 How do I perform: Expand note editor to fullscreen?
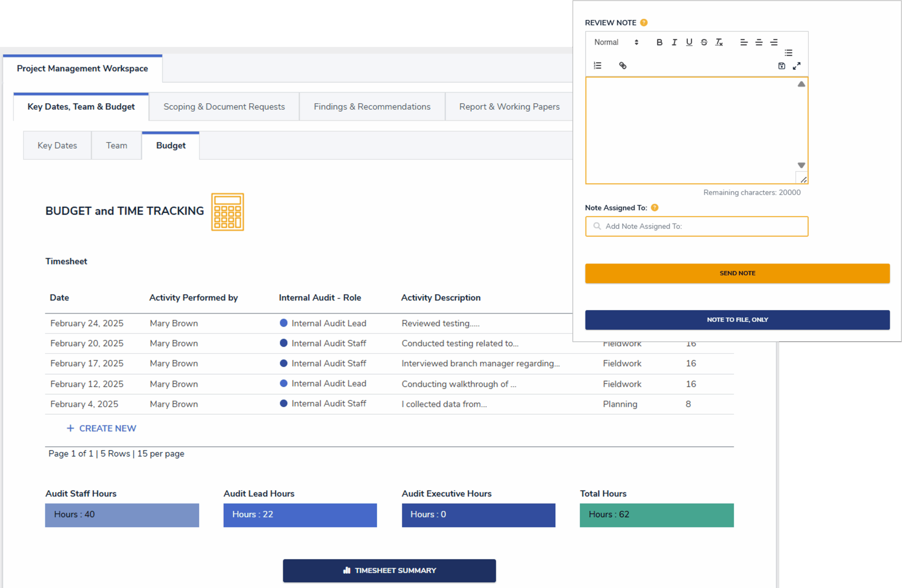(797, 66)
